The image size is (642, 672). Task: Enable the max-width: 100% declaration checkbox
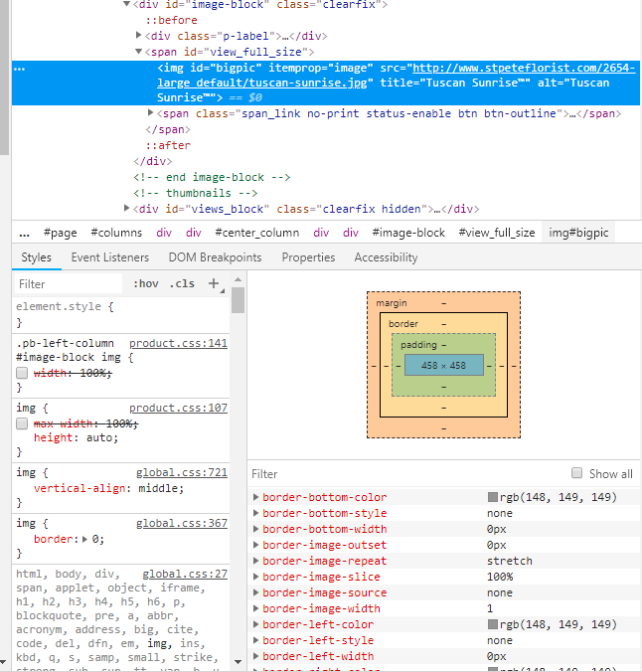coord(22,423)
